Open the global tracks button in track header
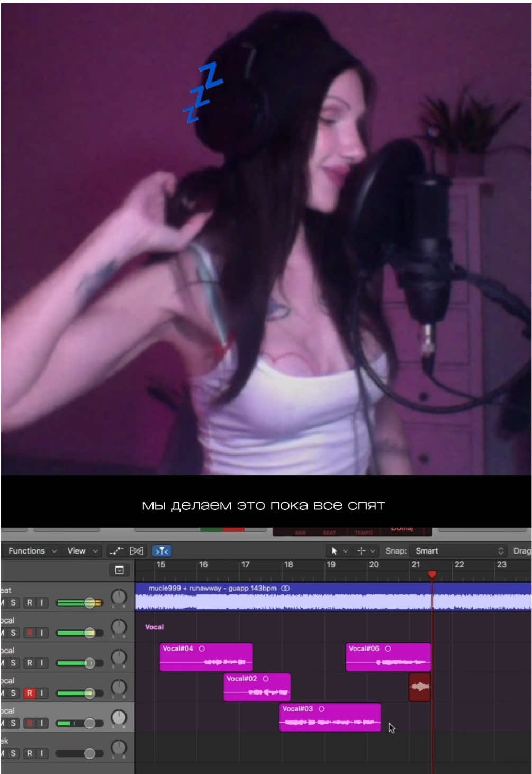The height and width of the screenshot is (774, 532). (119, 570)
